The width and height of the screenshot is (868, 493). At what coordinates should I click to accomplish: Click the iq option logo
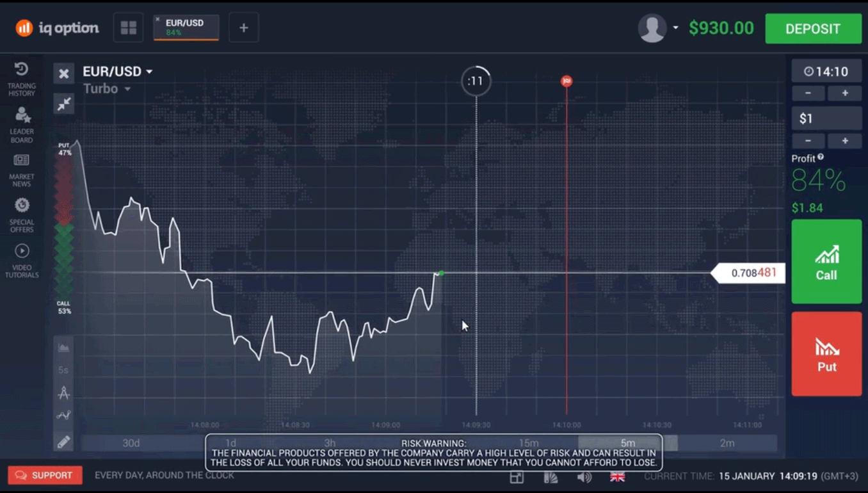(x=58, y=28)
